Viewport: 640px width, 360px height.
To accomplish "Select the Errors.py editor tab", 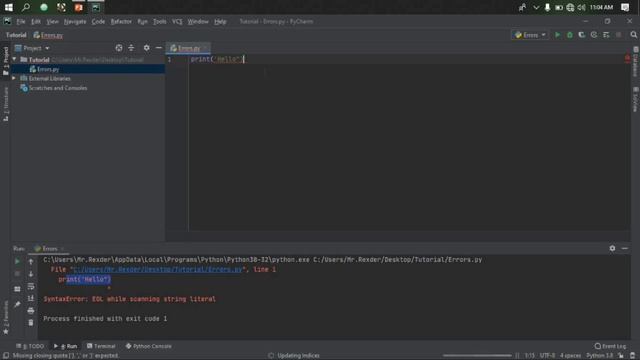I will point(188,48).
